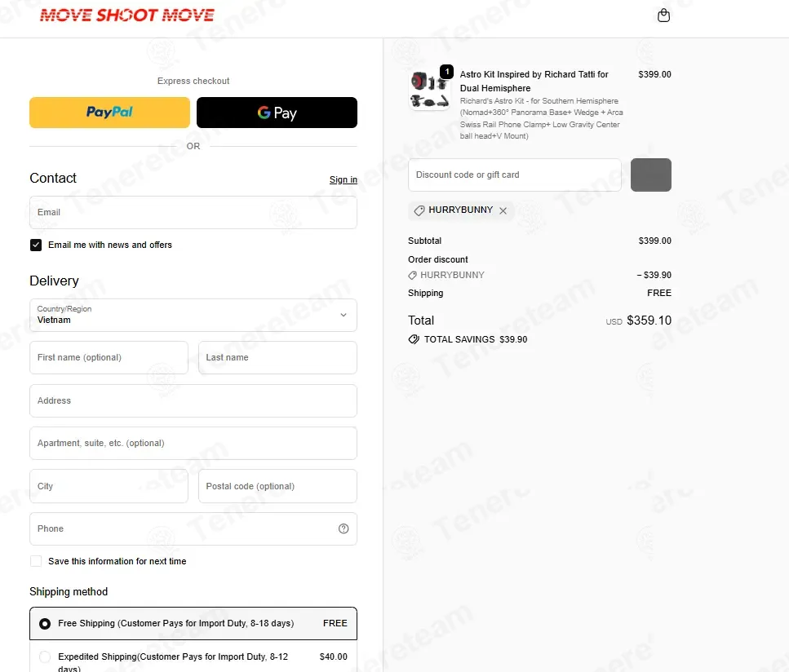Click the gray apply discount button
The image size is (789, 672).
tap(651, 175)
